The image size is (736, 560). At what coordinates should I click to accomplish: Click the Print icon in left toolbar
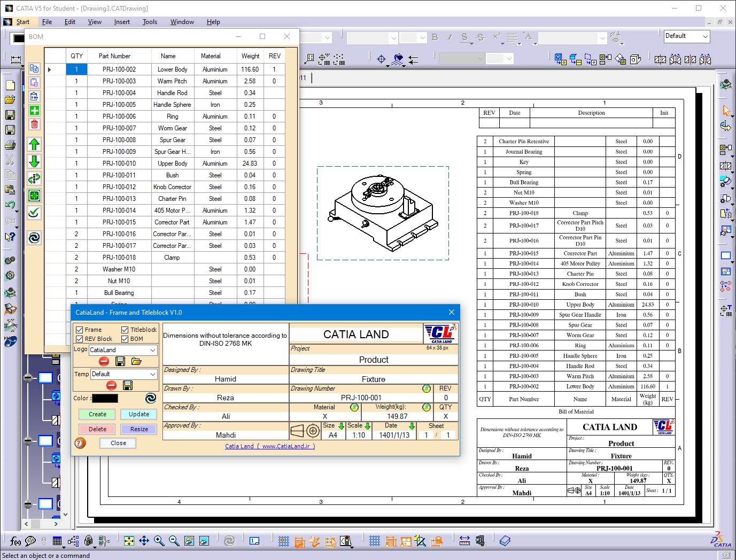(x=10, y=145)
